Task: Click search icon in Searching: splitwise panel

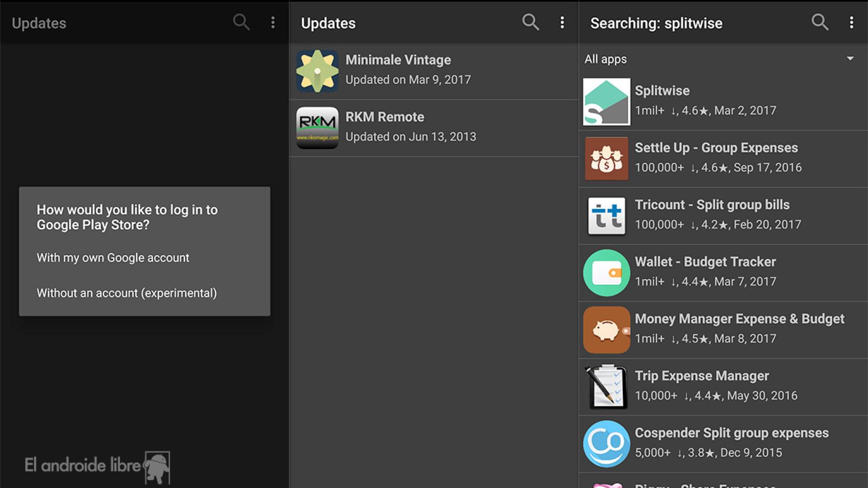Action: [x=820, y=22]
